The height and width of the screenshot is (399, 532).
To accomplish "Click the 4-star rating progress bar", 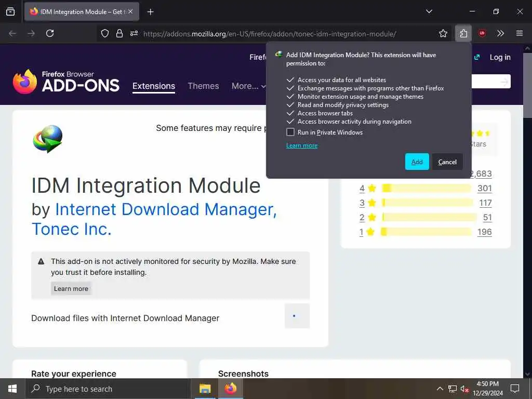I will click(427, 188).
